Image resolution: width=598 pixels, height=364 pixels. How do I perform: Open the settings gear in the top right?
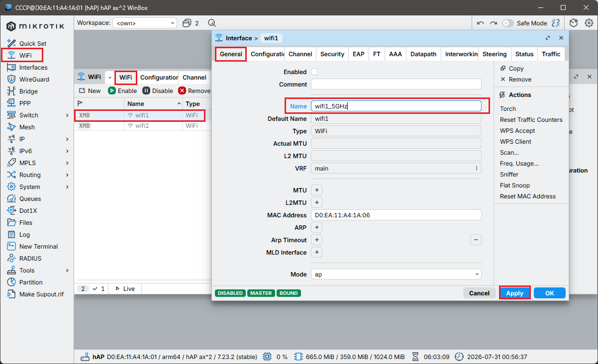pos(589,23)
